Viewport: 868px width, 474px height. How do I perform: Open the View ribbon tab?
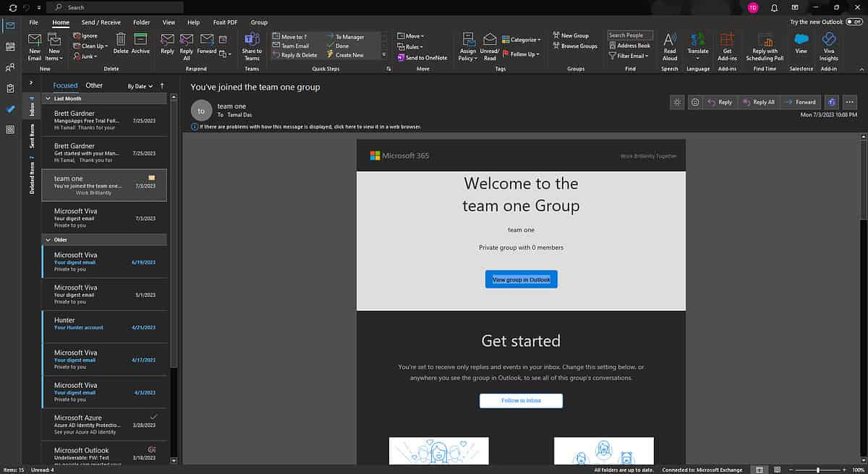pyautogui.click(x=169, y=22)
